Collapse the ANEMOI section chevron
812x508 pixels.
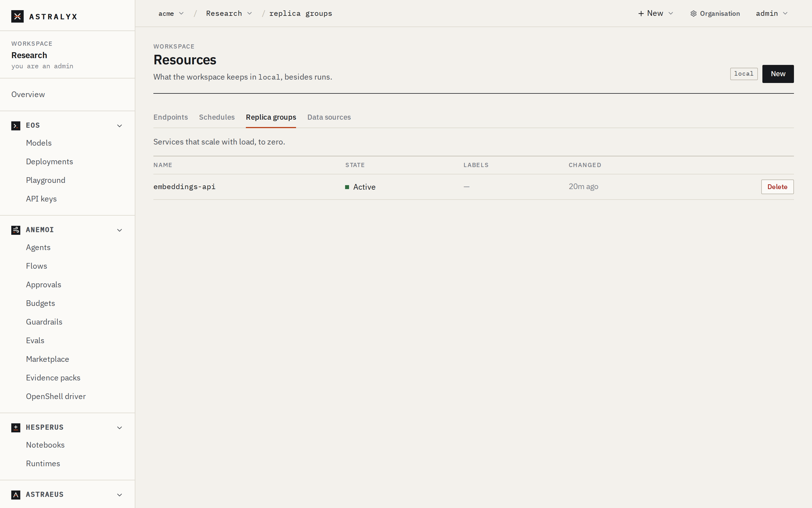120,230
